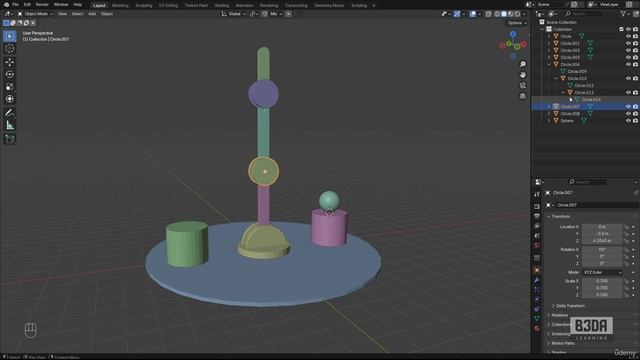
Task: Open the Physics properties tab
Action: coord(537,299)
